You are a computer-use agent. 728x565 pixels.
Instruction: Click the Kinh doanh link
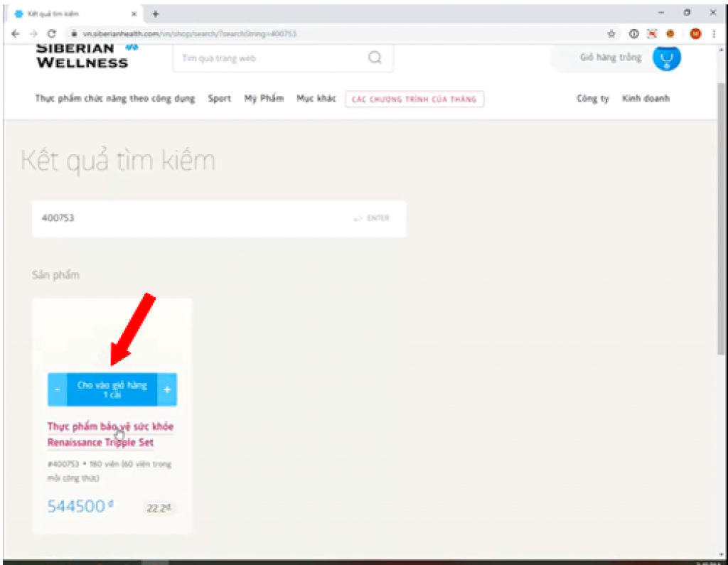click(646, 99)
